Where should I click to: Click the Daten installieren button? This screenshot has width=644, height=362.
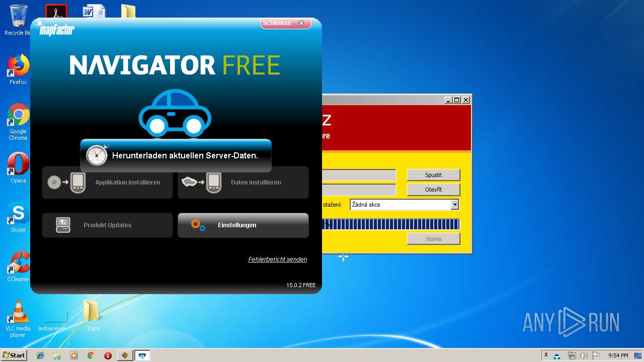point(243,183)
